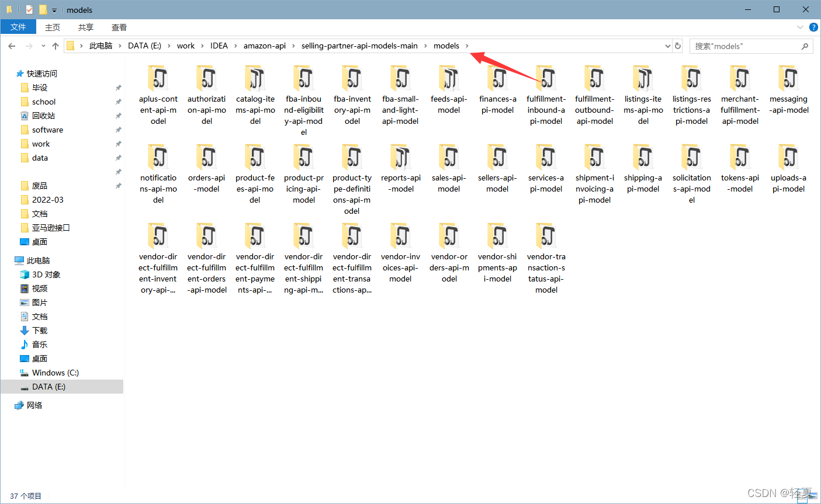Select the messaging-api-model folder
821x504 pixels.
point(789,89)
